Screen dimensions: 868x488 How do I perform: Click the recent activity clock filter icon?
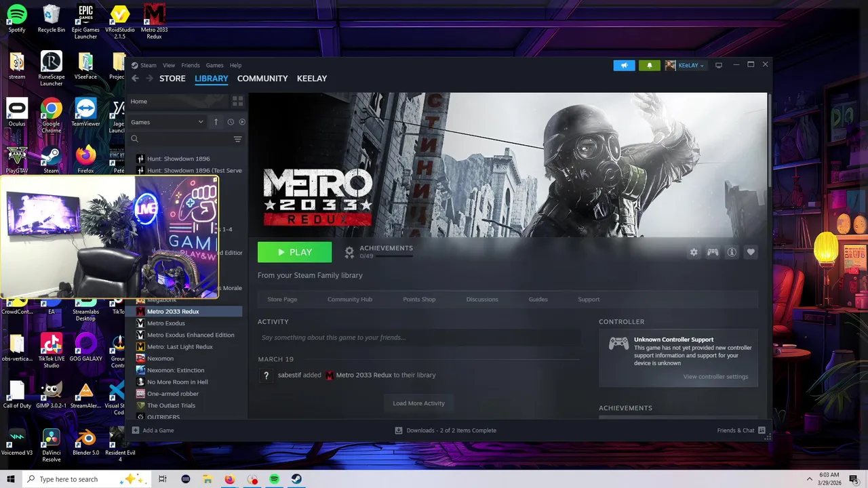point(231,122)
